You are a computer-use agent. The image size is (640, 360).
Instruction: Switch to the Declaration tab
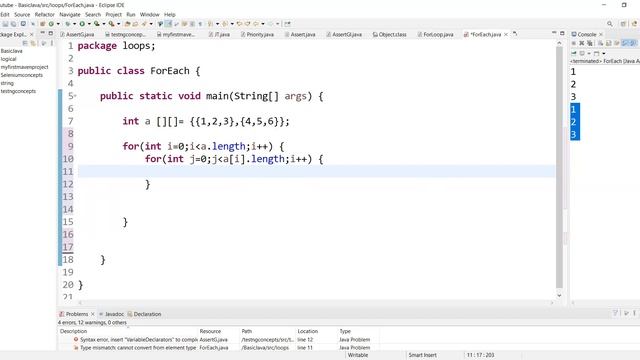pos(144,314)
